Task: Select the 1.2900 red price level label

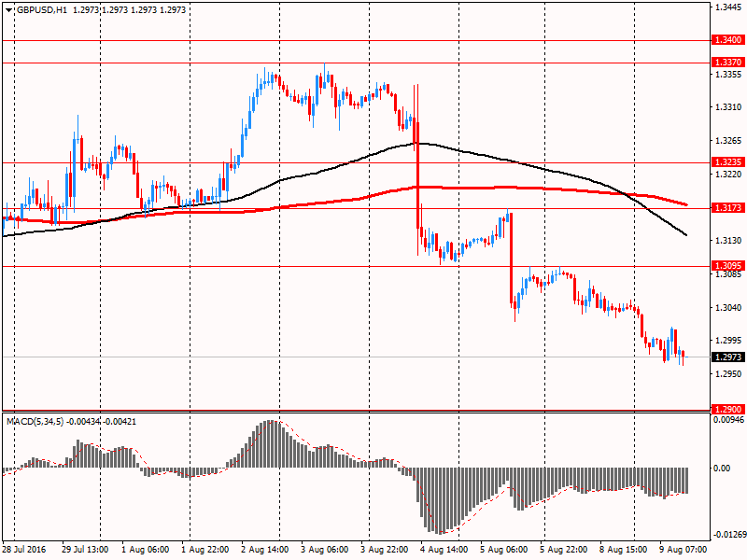Action: 727,409
